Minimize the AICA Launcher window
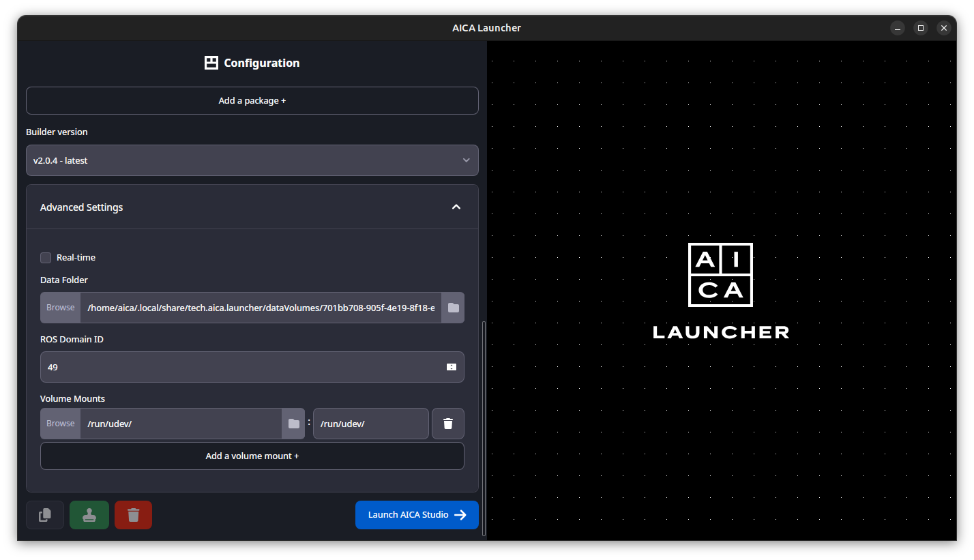The height and width of the screenshot is (560, 974). click(x=898, y=28)
